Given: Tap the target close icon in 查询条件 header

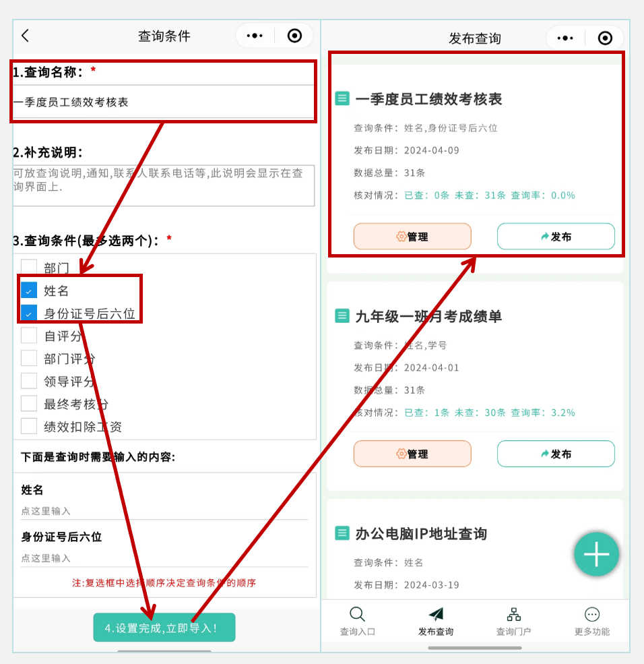Looking at the screenshot, I should (294, 36).
